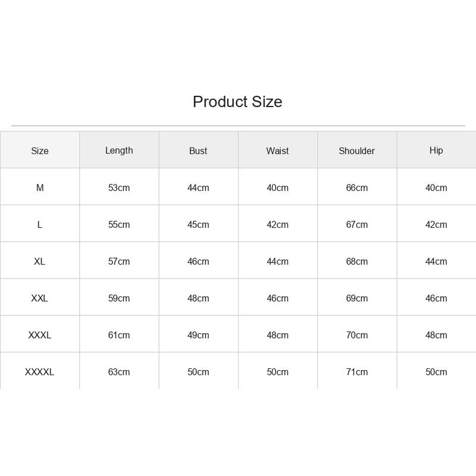Click the 71cm shoulder cell
Image resolution: width=476 pixels, height=476 pixels.
click(356, 372)
